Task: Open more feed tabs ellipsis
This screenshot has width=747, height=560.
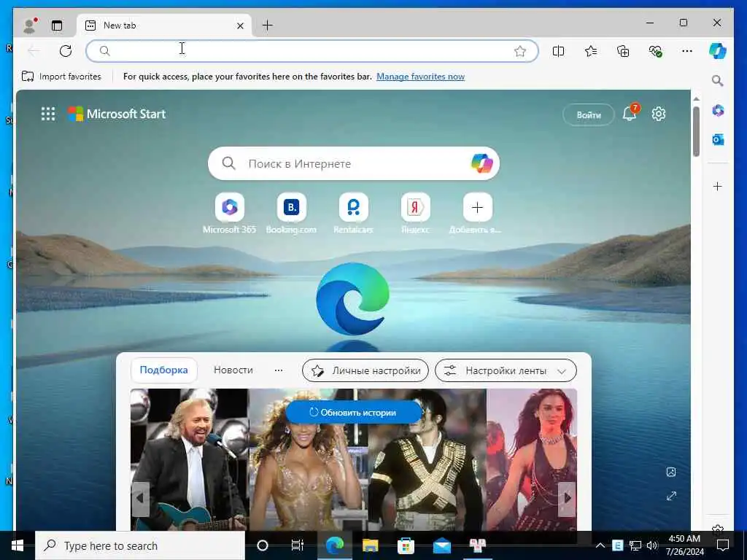Action: point(279,370)
